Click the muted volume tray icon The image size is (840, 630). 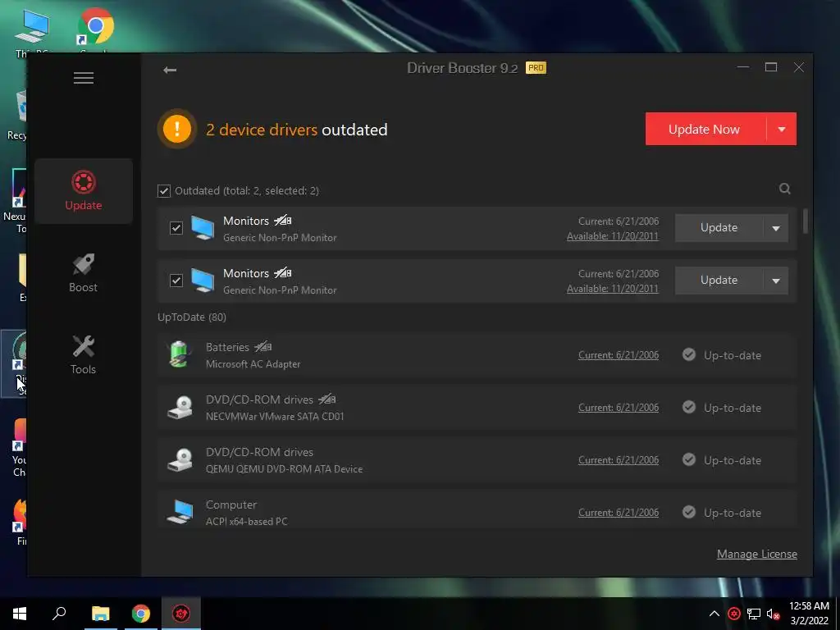click(x=773, y=614)
